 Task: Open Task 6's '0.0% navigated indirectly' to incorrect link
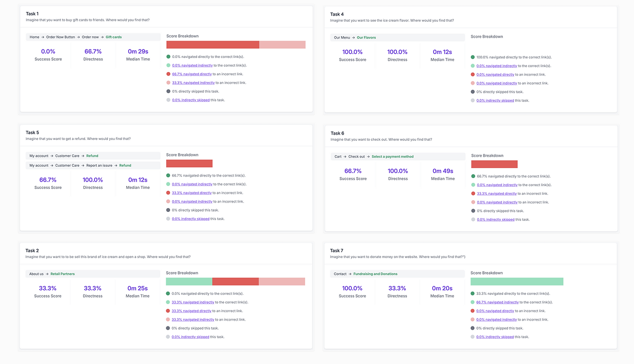[x=497, y=202]
